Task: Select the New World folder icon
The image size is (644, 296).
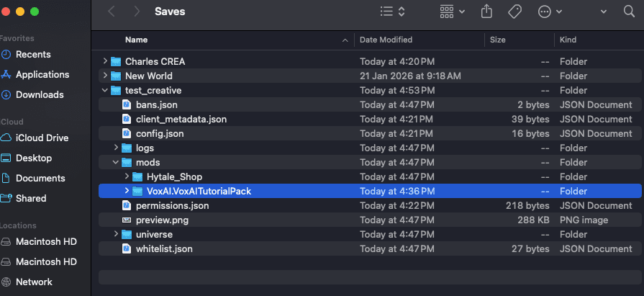Action: (x=117, y=76)
